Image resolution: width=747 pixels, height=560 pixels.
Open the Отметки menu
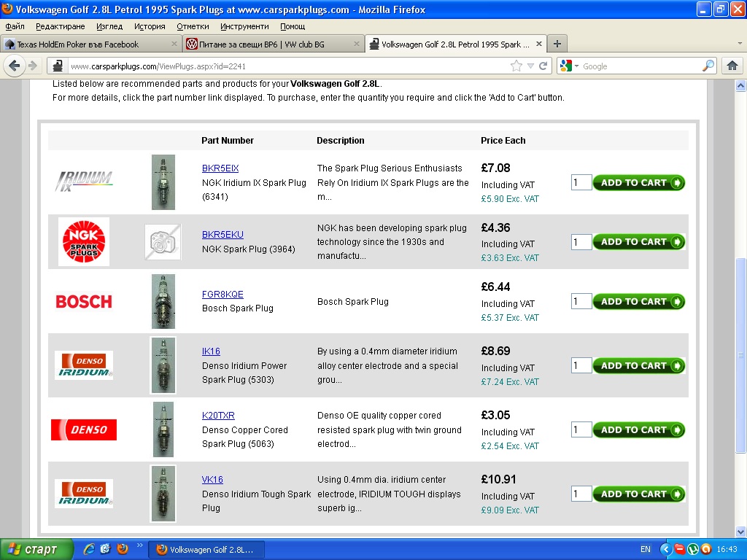click(x=193, y=26)
